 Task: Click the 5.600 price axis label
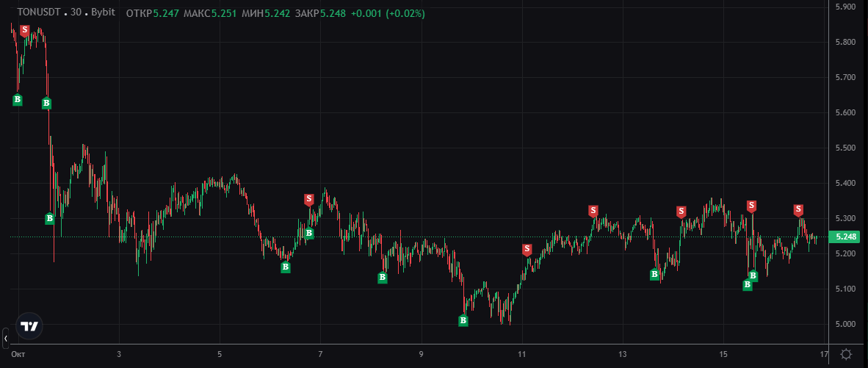847,113
